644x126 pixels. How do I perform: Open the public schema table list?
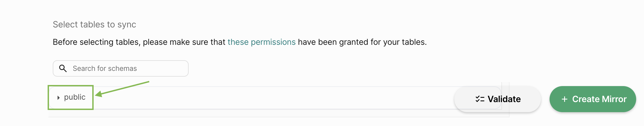275,98
